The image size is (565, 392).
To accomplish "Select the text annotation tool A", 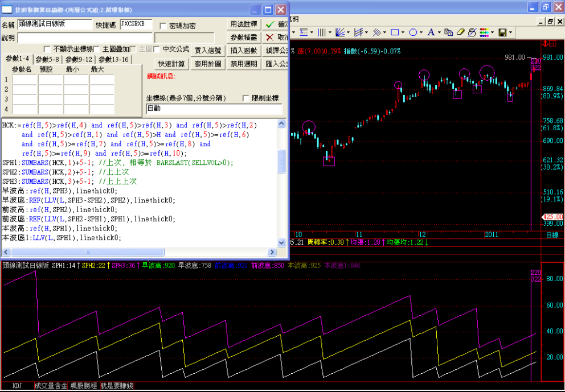I will pyautogui.click(x=431, y=32).
